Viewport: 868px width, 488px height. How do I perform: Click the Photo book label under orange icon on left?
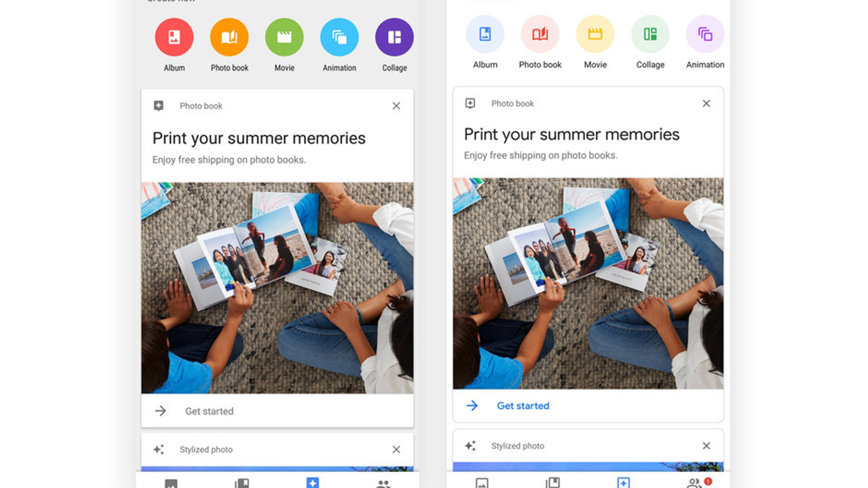click(x=229, y=68)
